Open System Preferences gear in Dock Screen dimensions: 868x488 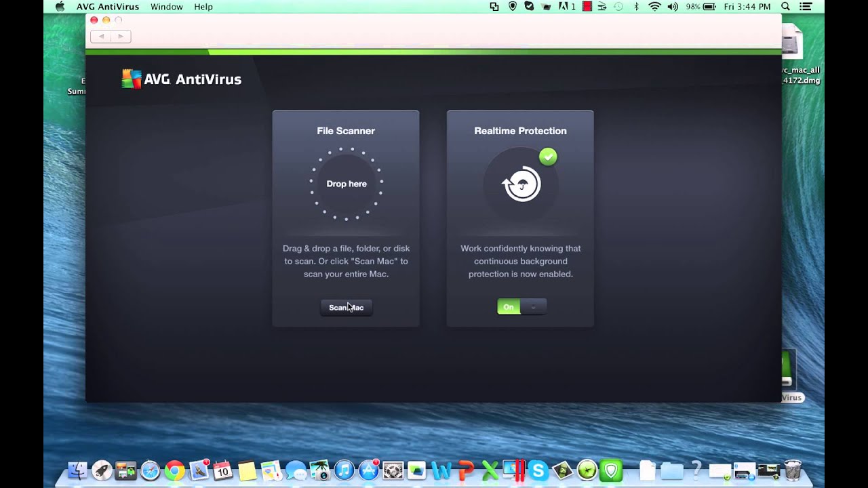point(393,470)
